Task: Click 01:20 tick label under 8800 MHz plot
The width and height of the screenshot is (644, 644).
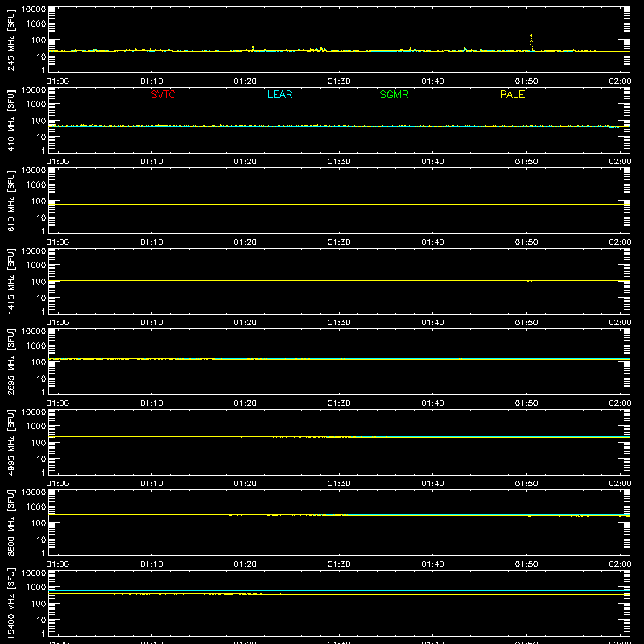Action: click(246, 564)
